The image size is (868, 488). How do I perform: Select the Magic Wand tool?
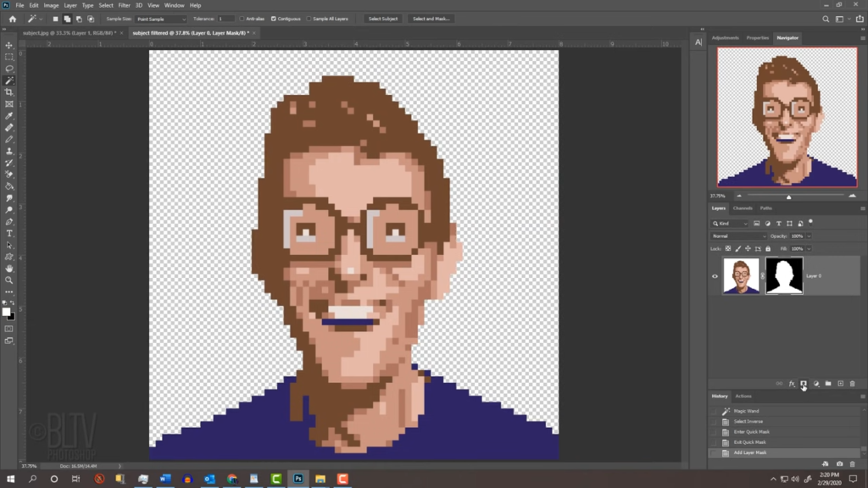pyautogui.click(x=9, y=80)
